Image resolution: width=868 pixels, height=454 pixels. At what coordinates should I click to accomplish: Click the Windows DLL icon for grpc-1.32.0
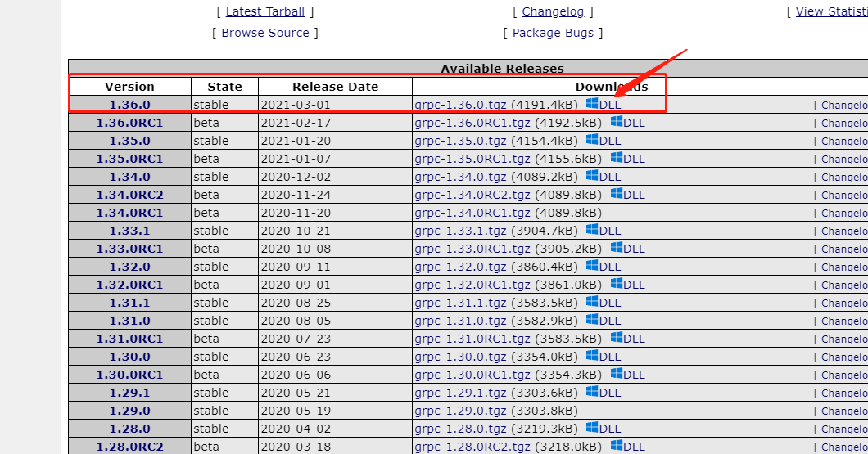pos(592,265)
